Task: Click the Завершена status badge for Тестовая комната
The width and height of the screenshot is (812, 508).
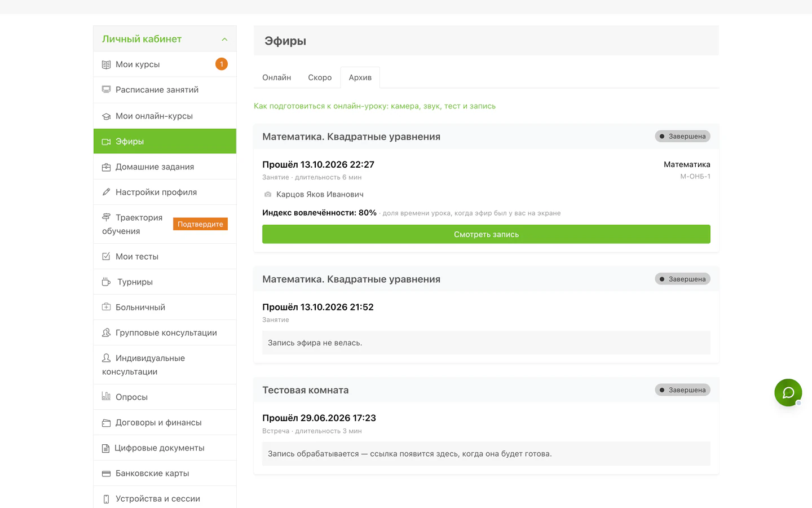Action: [x=683, y=390]
